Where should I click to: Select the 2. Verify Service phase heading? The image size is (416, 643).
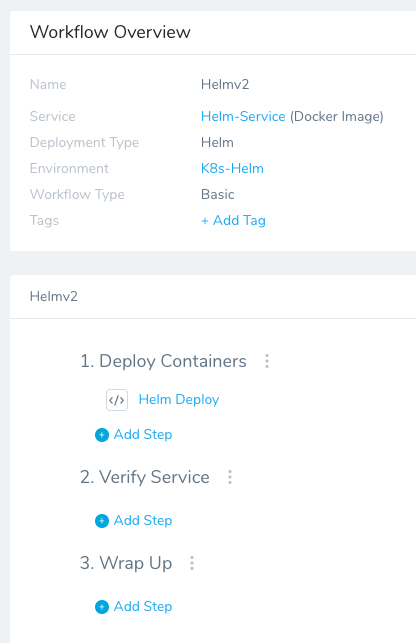pos(145,477)
